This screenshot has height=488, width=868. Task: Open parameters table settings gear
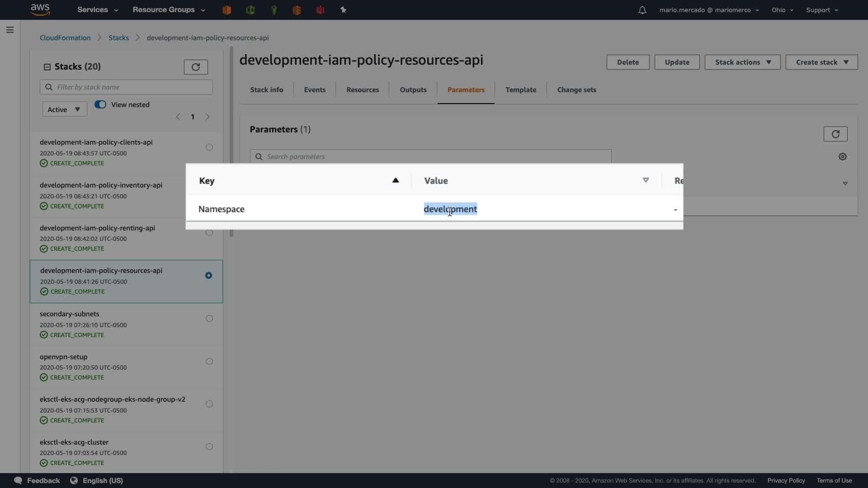[842, 156]
